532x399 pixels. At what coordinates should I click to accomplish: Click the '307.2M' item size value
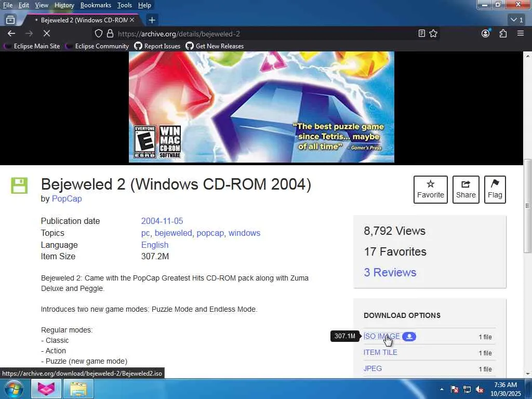tap(155, 257)
